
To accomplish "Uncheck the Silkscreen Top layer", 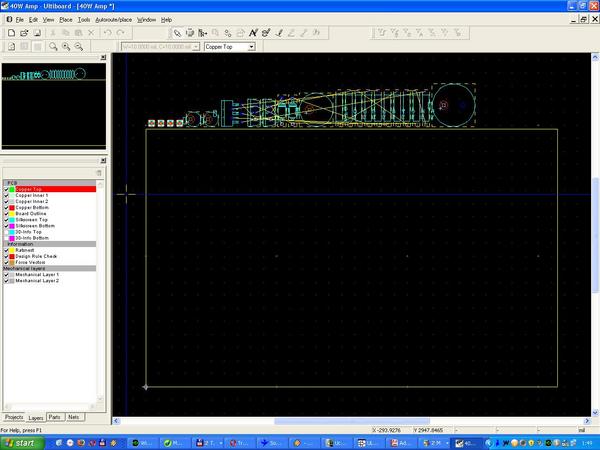I will coord(6,219).
